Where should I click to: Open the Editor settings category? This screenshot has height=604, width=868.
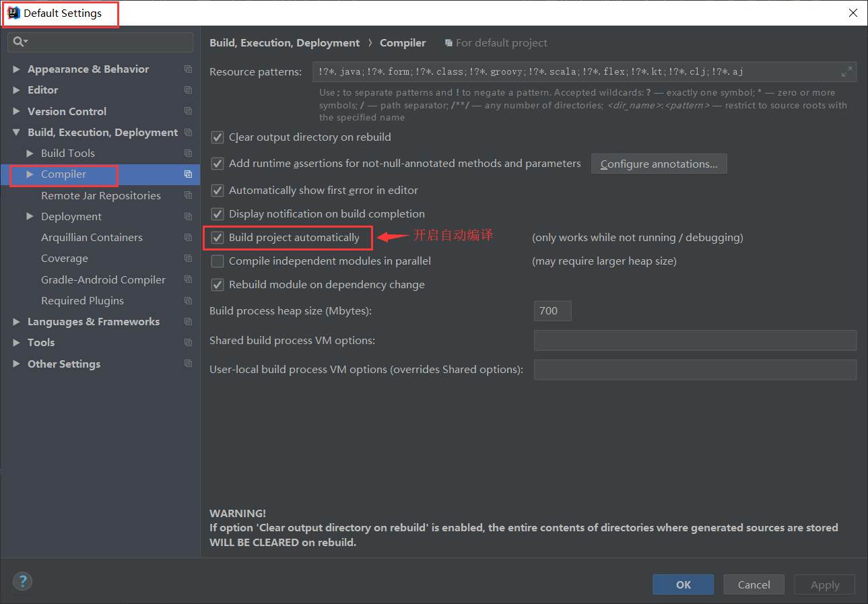[x=42, y=90]
